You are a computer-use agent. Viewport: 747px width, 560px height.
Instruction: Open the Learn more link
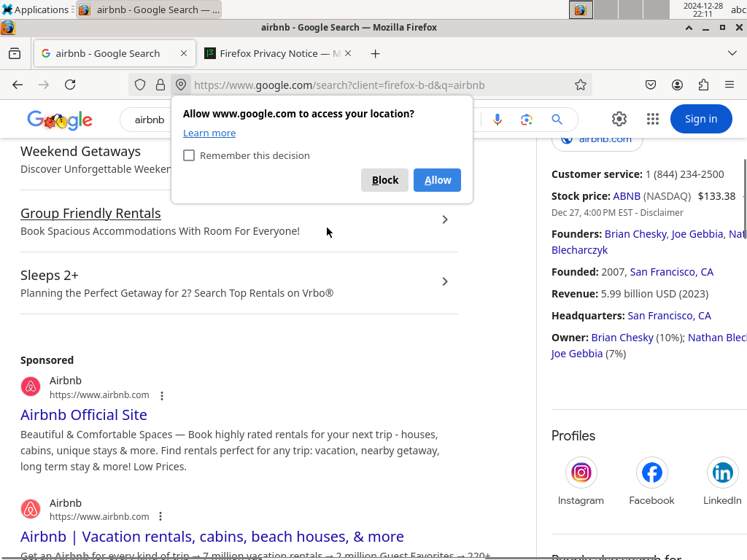coord(209,133)
